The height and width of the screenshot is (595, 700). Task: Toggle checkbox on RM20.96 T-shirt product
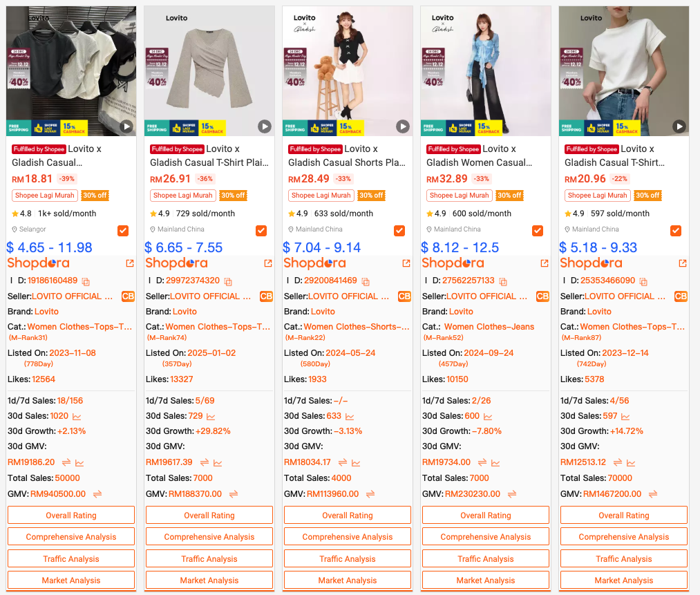[x=675, y=230]
